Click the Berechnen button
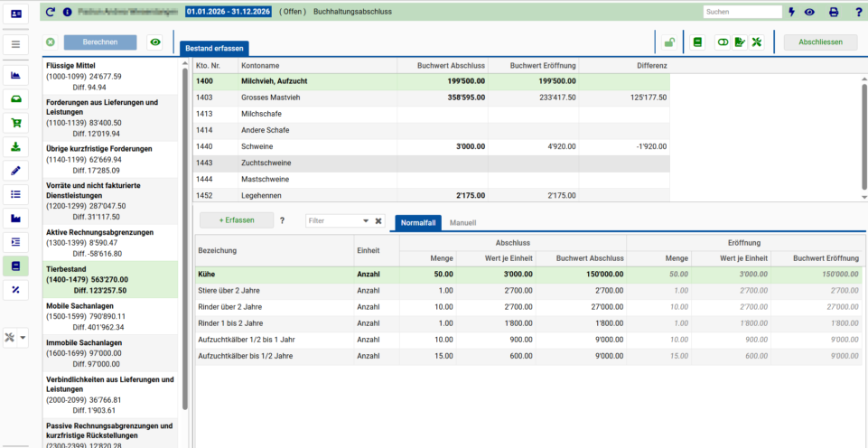The width and height of the screenshot is (868, 448). pyautogui.click(x=100, y=42)
